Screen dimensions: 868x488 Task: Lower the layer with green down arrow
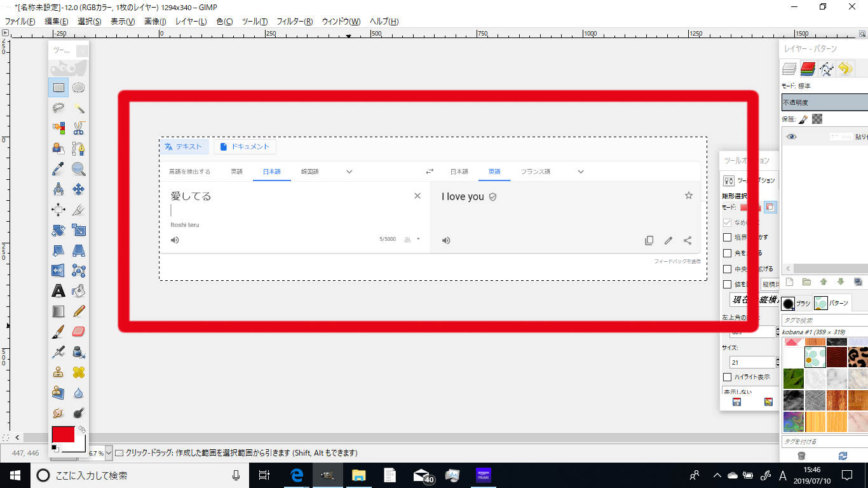[841, 282]
